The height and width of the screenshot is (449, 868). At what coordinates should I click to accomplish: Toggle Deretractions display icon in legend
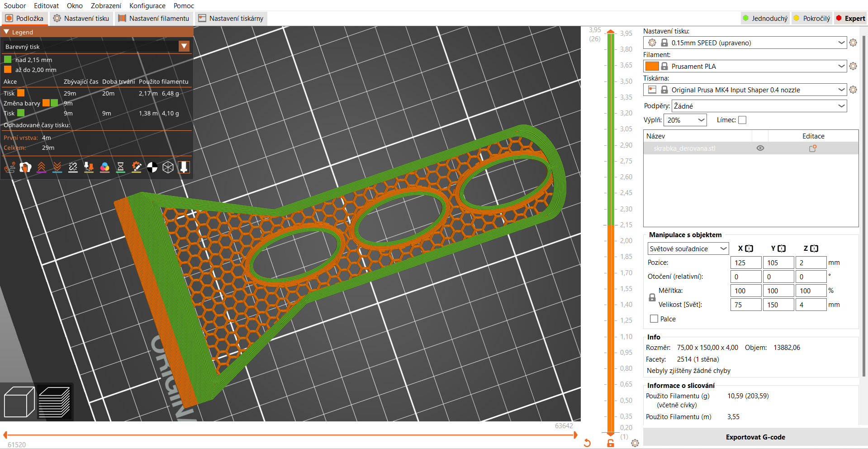click(x=57, y=167)
